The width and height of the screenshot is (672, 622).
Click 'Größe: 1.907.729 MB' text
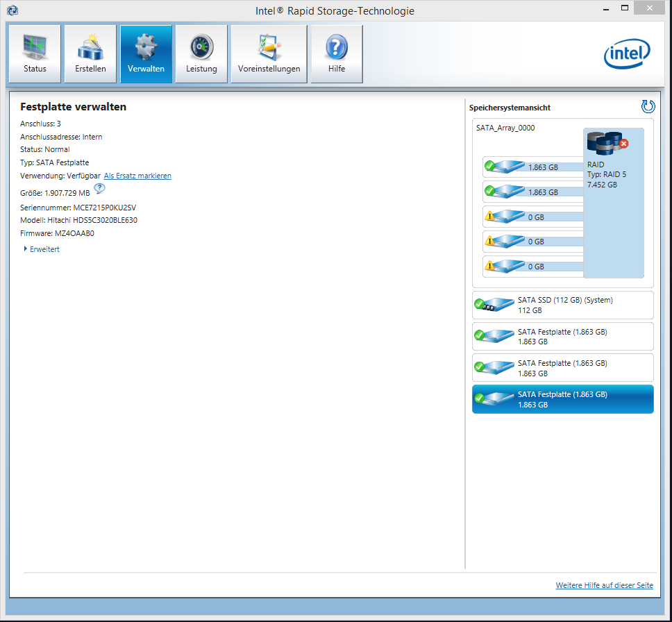(55, 193)
